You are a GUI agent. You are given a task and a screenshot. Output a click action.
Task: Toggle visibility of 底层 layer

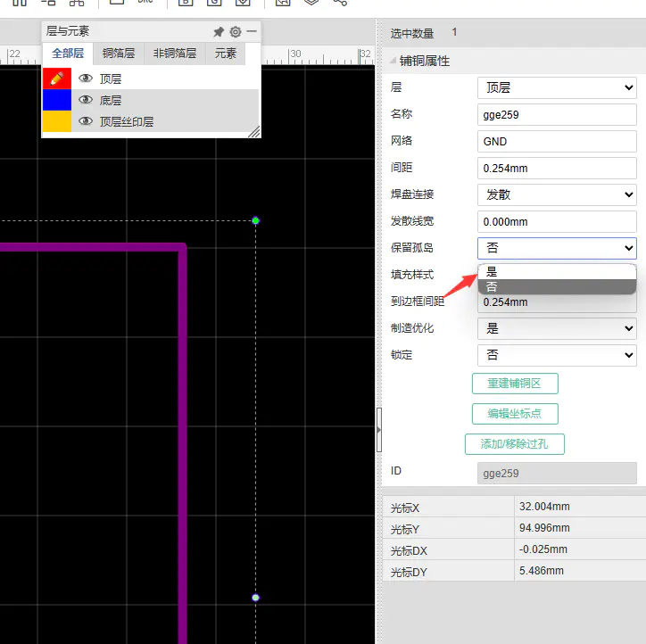coord(86,100)
